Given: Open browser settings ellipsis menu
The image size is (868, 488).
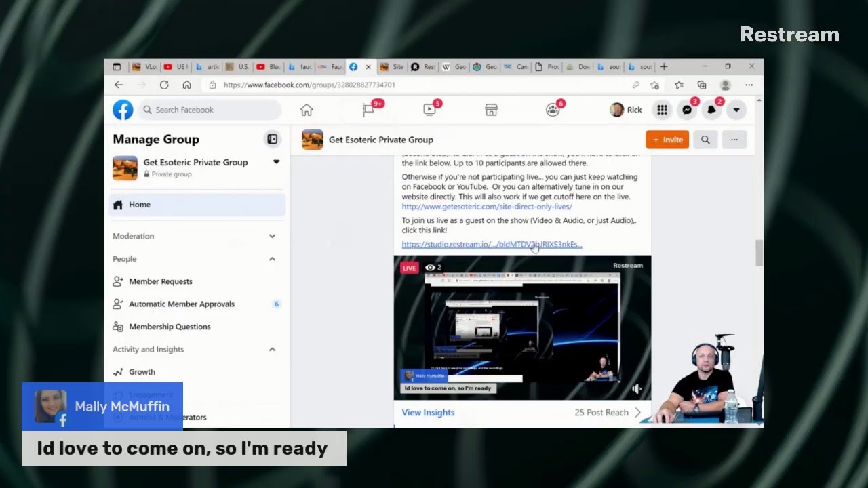Looking at the screenshot, I should point(749,85).
